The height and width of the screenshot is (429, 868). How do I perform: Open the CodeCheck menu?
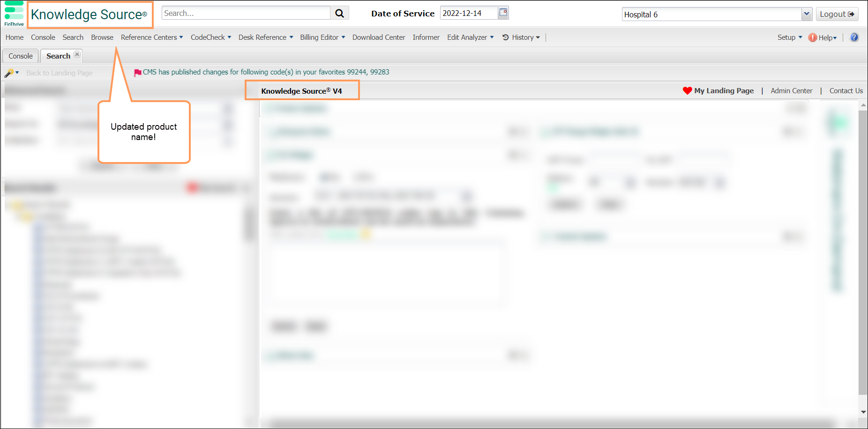(x=210, y=37)
